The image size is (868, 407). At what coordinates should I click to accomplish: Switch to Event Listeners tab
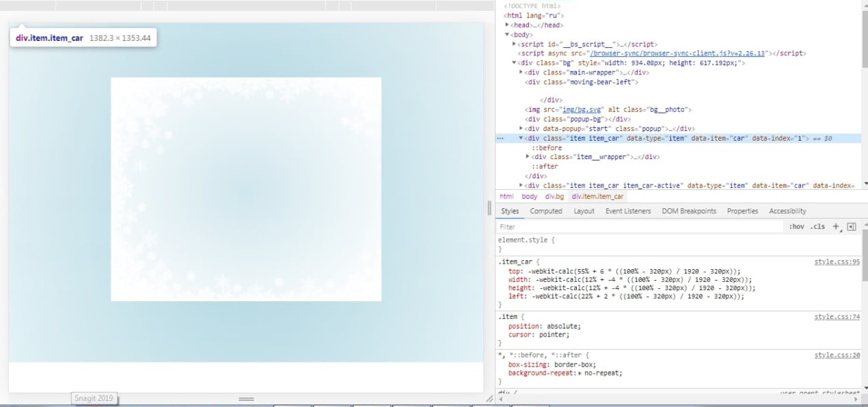[628, 211]
